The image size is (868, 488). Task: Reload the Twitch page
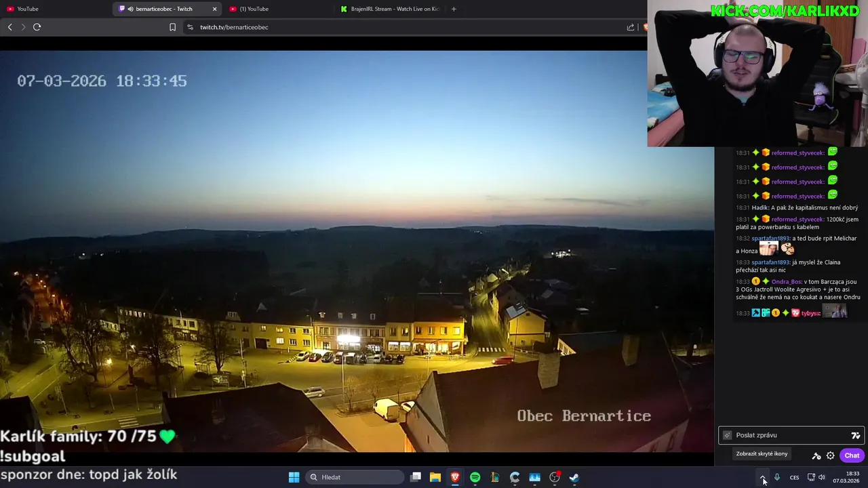(x=37, y=27)
